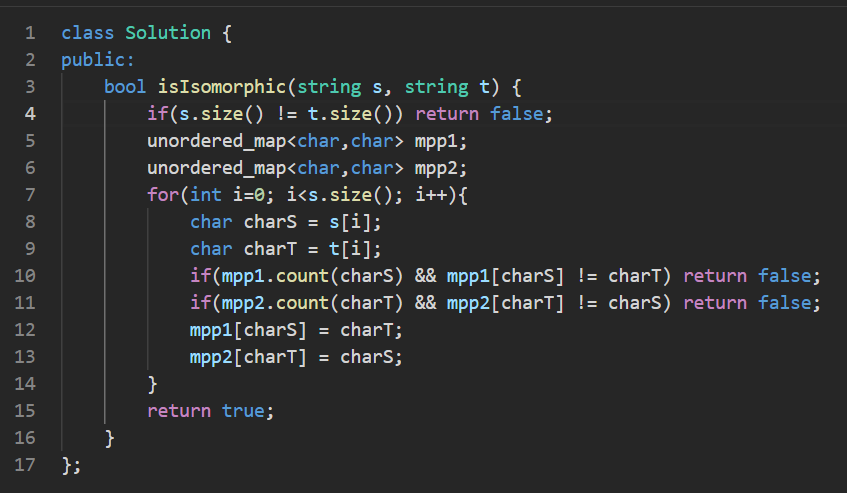Click 'mpp1;' in the line 5 declaration
Viewport: 847px width, 493px height.
point(441,142)
